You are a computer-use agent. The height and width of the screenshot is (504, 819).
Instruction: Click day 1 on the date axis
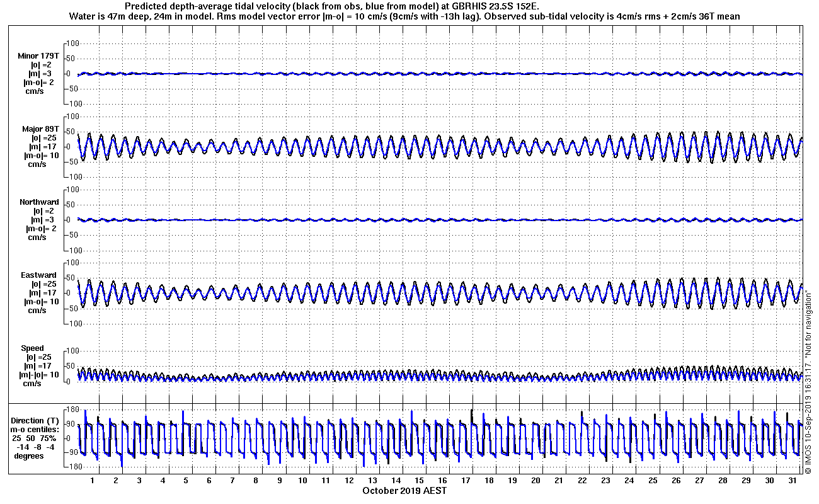click(x=93, y=481)
